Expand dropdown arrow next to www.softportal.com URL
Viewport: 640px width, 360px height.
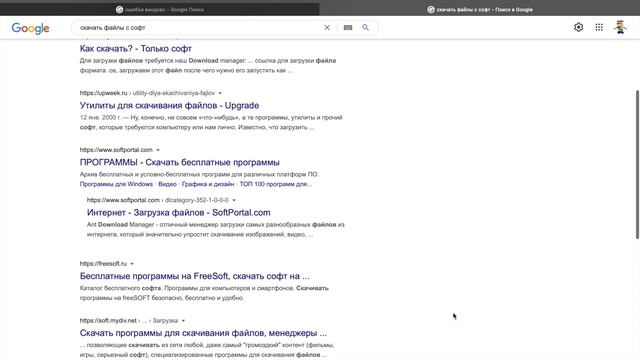click(158, 150)
